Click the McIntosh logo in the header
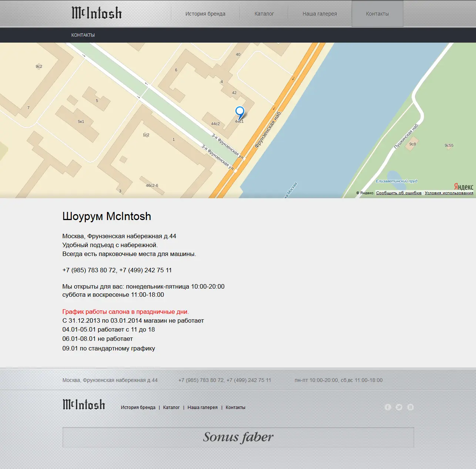The width and height of the screenshot is (476, 469). point(97,13)
